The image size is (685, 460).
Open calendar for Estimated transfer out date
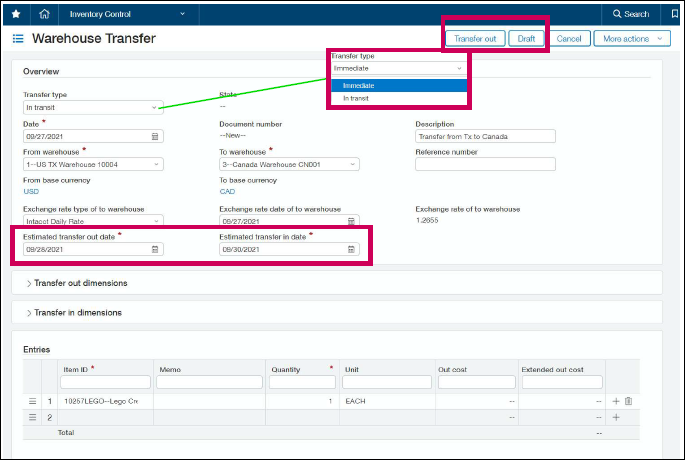155,249
